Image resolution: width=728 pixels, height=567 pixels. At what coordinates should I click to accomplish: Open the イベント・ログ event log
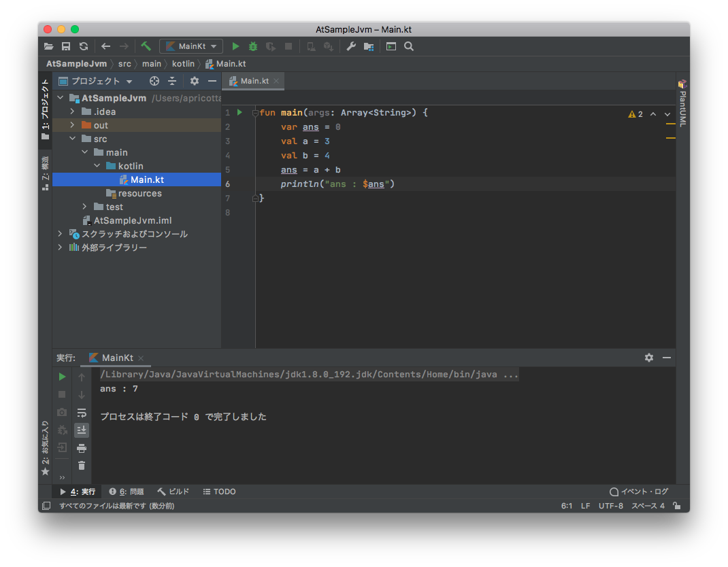(639, 492)
